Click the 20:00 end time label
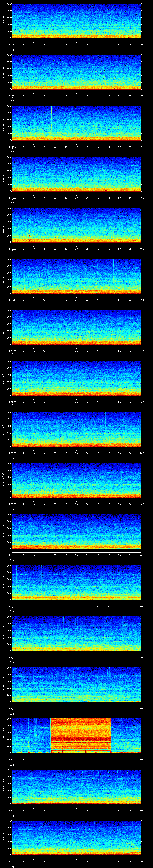The image size is (153, 868). coord(141,300)
